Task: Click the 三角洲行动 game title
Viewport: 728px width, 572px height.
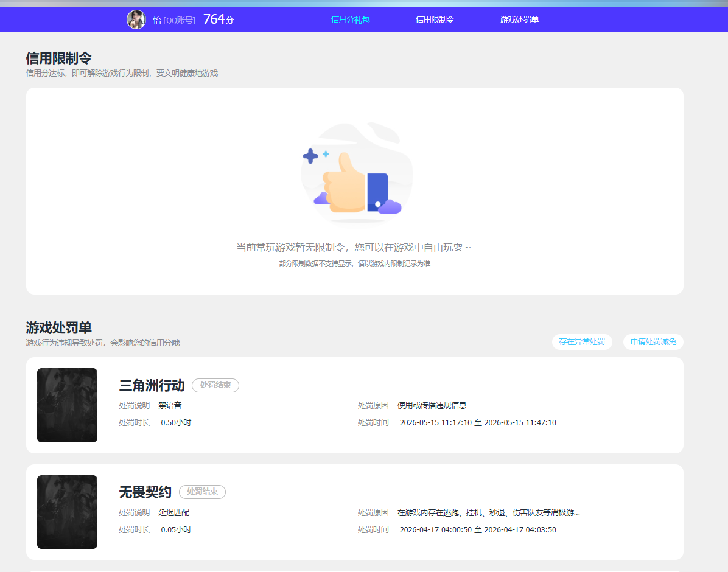Action: [x=152, y=385]
